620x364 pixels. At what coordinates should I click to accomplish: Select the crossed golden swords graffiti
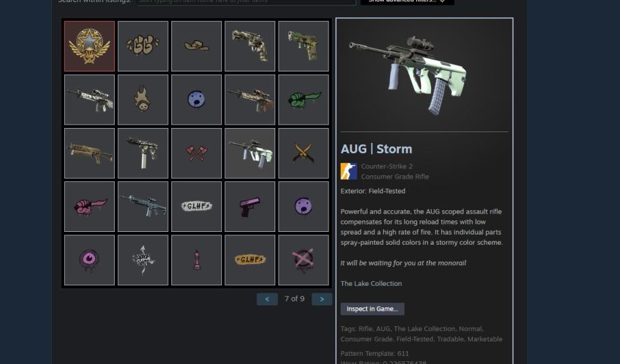coord(304,153)
